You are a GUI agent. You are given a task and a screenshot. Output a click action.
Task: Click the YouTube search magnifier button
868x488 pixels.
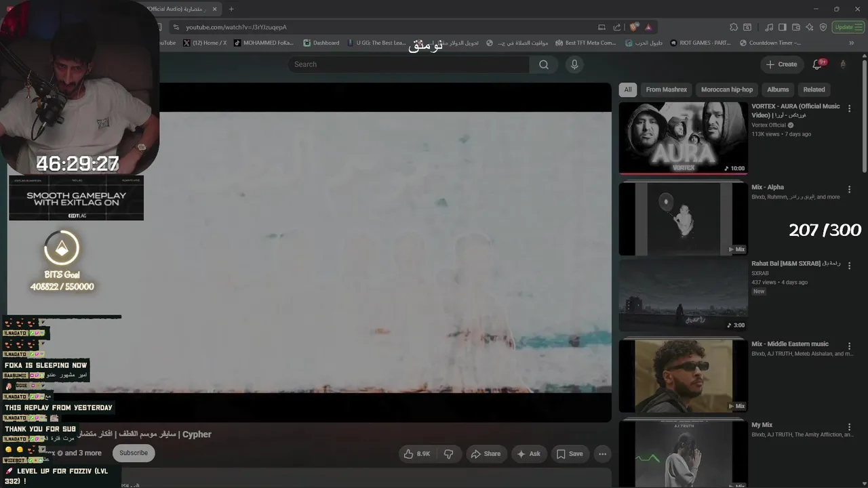[544, 64]
